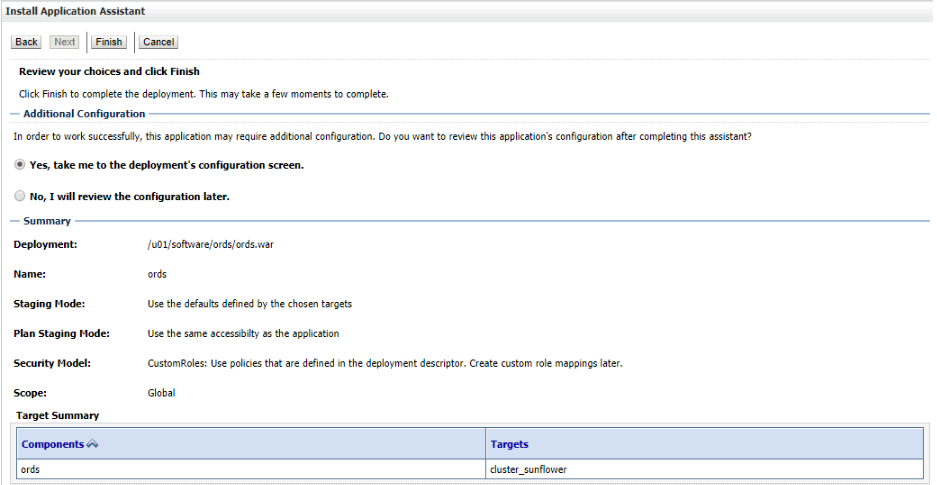Click the Install Application Assistant title
The height and width of the screenshot is (485, 937).
tap(75, 11)
